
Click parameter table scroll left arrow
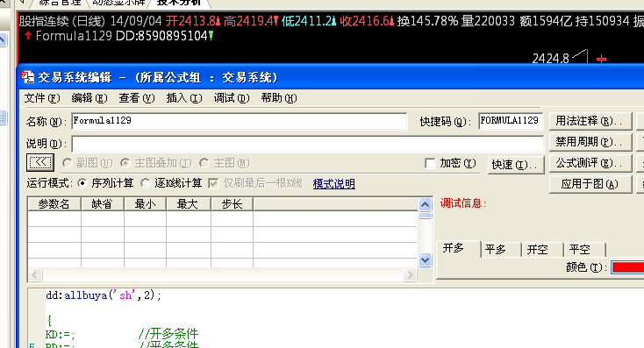tap(35, 274)
